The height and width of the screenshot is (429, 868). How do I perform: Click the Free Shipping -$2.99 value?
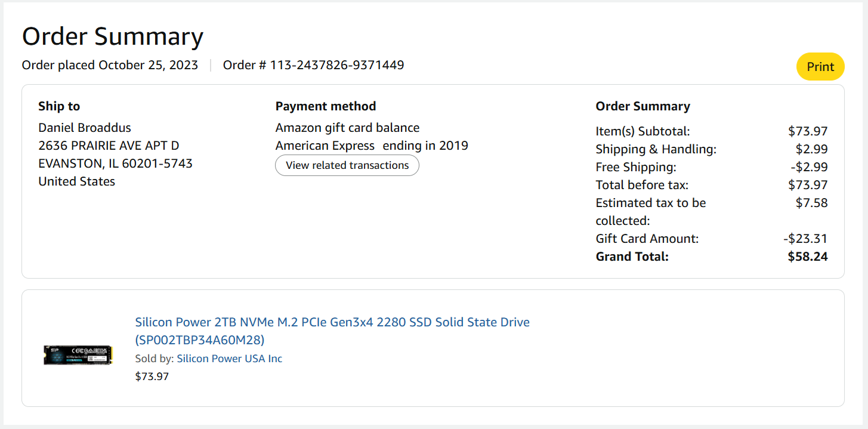point(808,167)
